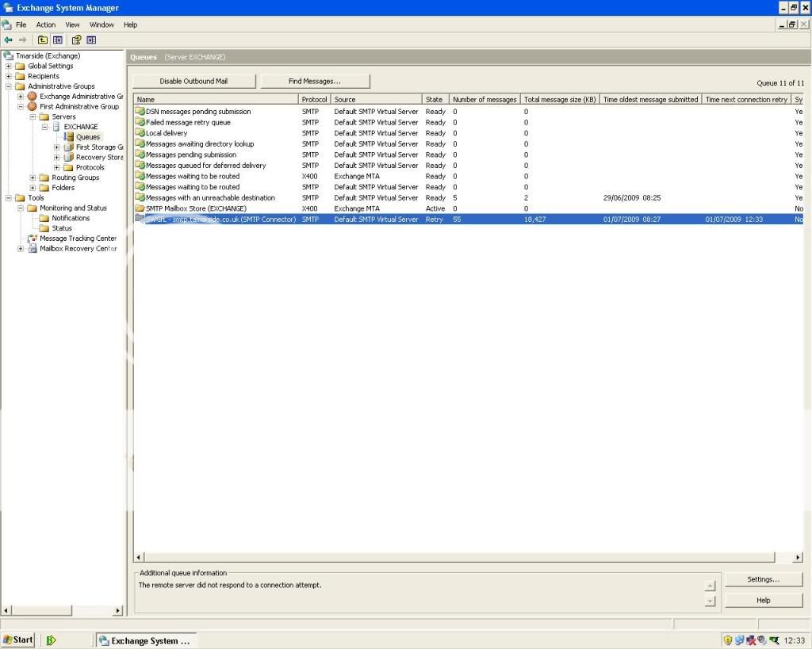Click the 29/06/2009 08:25 oldest message cell

pyautogui.click(x=632, y=197)
